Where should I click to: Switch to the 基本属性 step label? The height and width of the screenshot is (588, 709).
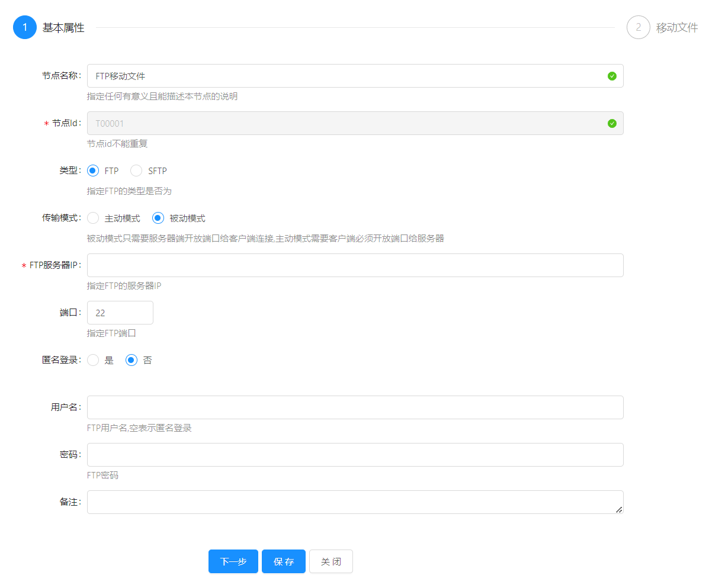tap(63, 27)
